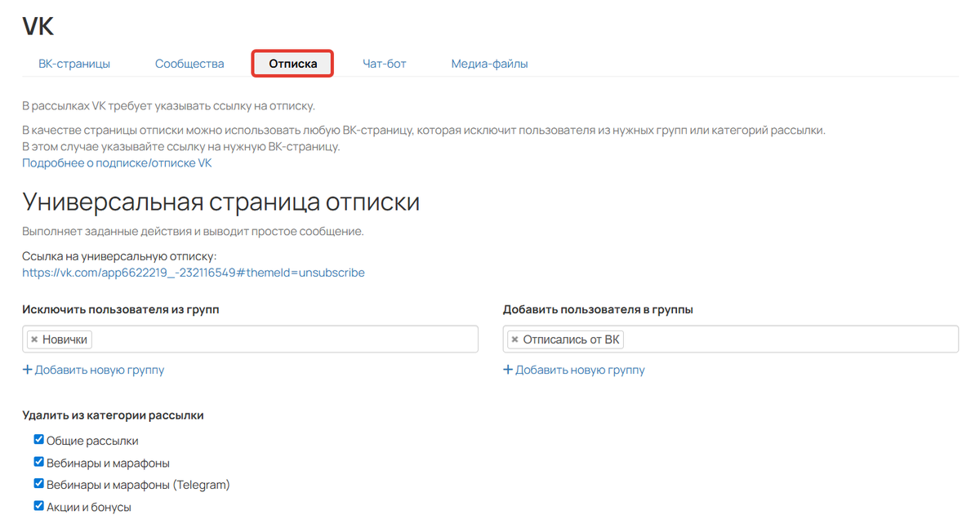The height and width of the screenshot is (519, 980).
Task: Open the group selector under «Добавить пользователя в группы»
Action: click(x=735, y=338)
